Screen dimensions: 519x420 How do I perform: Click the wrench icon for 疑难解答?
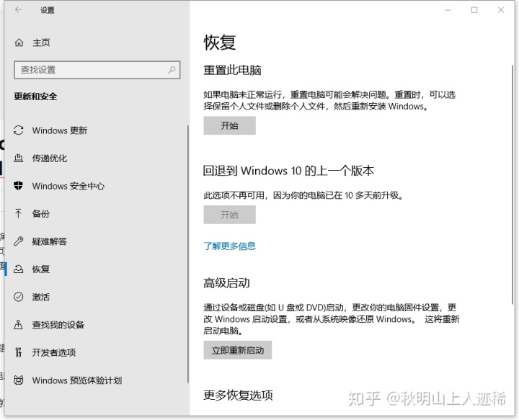click(19, 241)
